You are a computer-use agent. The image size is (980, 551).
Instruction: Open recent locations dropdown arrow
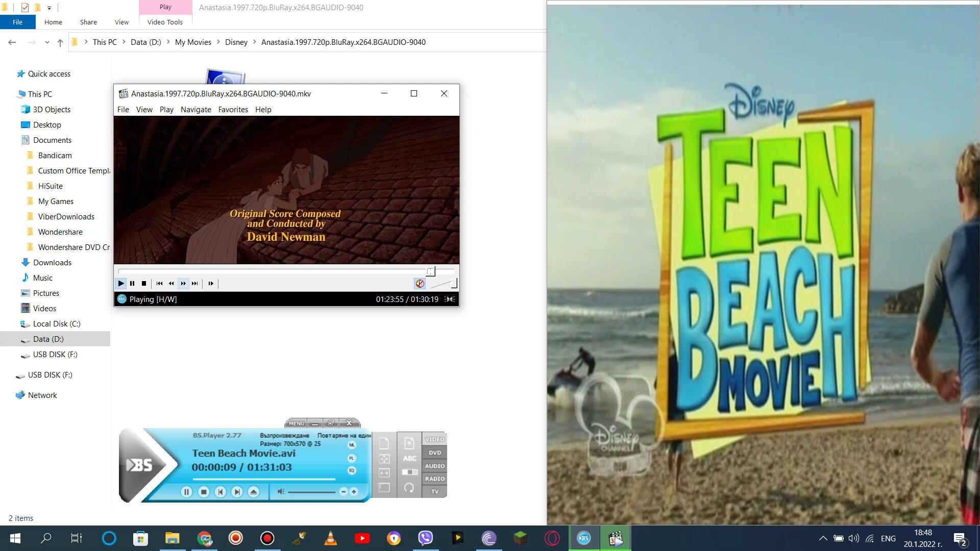tap(47, 42)
